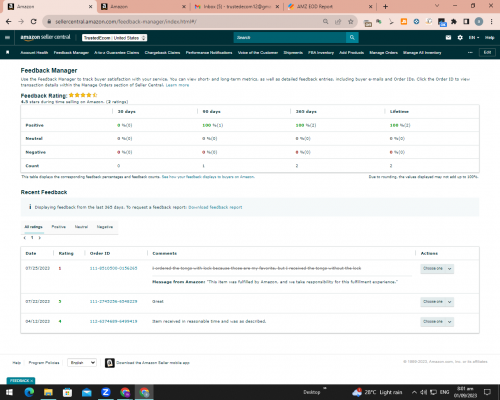The width and height of the screenshot is (500, 400).
Task: Open the English footer language dropdown
Action: pos(82,363)
